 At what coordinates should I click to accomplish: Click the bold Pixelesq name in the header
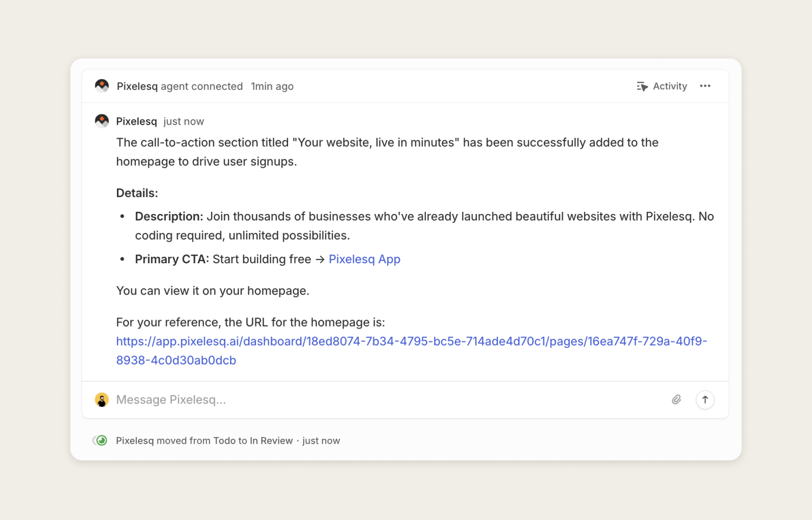point(136,86)
